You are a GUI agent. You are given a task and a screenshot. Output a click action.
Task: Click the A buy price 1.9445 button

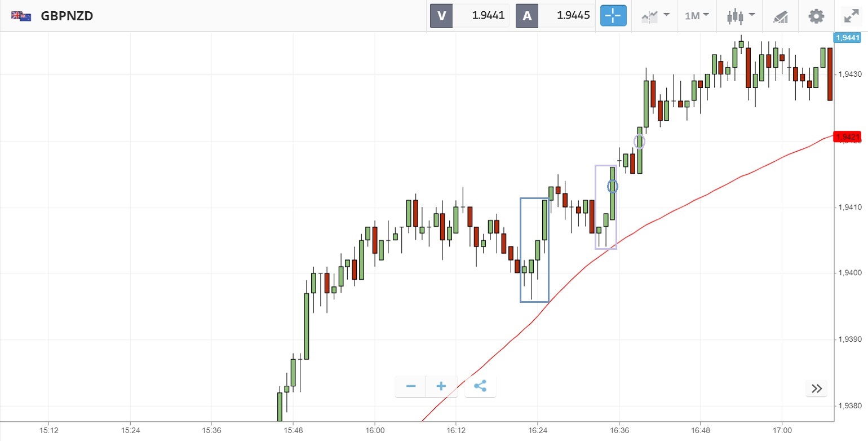click(x=555, y=16)
